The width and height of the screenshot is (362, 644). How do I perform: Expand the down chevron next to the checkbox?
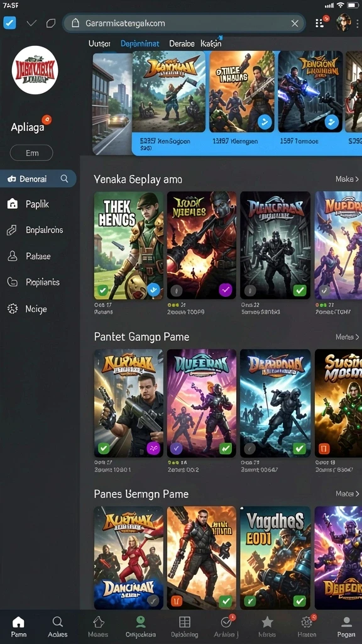[31, 23]
